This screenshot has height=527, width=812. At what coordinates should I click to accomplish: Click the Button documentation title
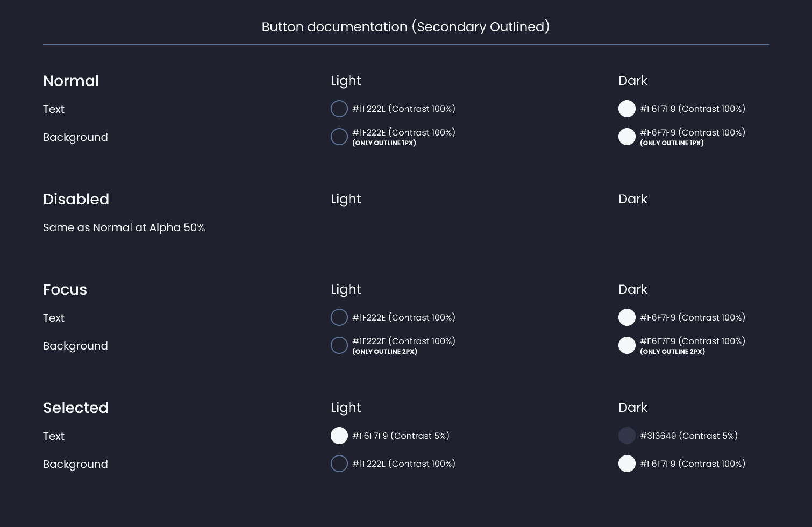(406, 26)
